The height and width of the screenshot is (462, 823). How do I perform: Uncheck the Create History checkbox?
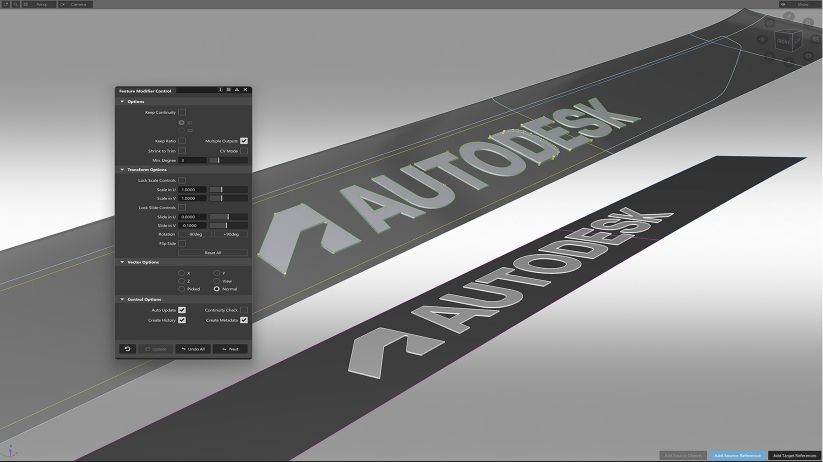point(182,320)
